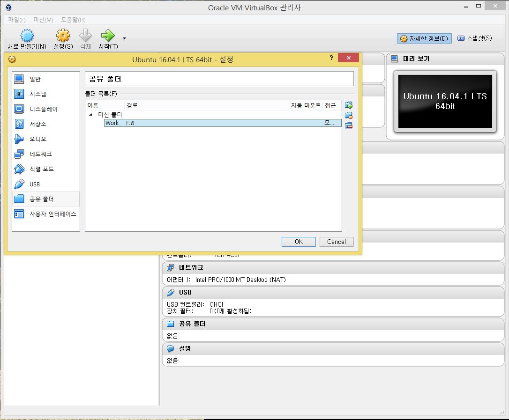
Task: Open the 파일(F) menu
Action: pos(17,20)
